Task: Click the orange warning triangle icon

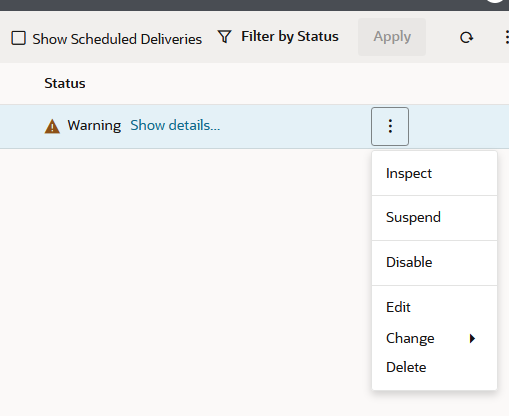Action: (52, 127)
